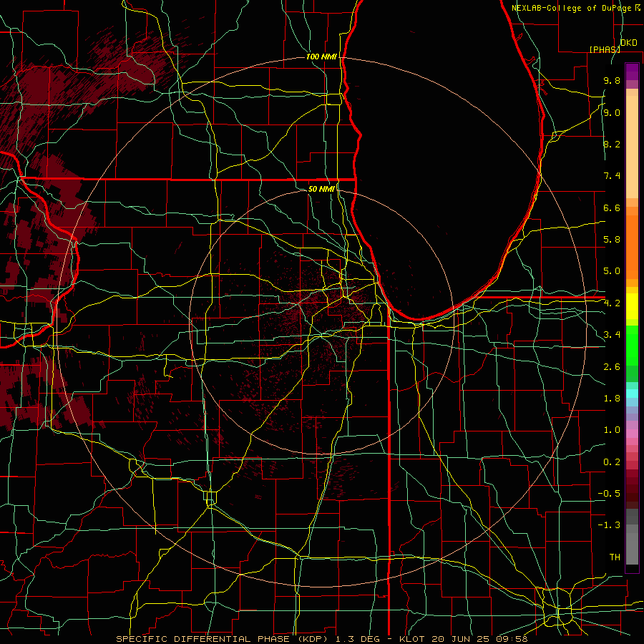Click the 9.8 value on the KDP scale
This screenshot has height=644, width=644.
pos(612,80)
